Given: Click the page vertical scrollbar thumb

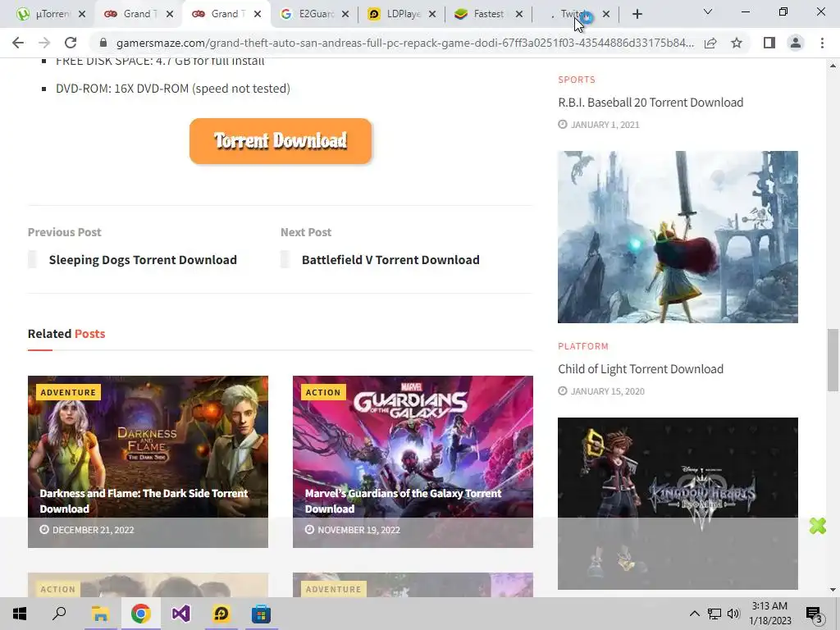Looking at the screenshot, I should point(833,360).
